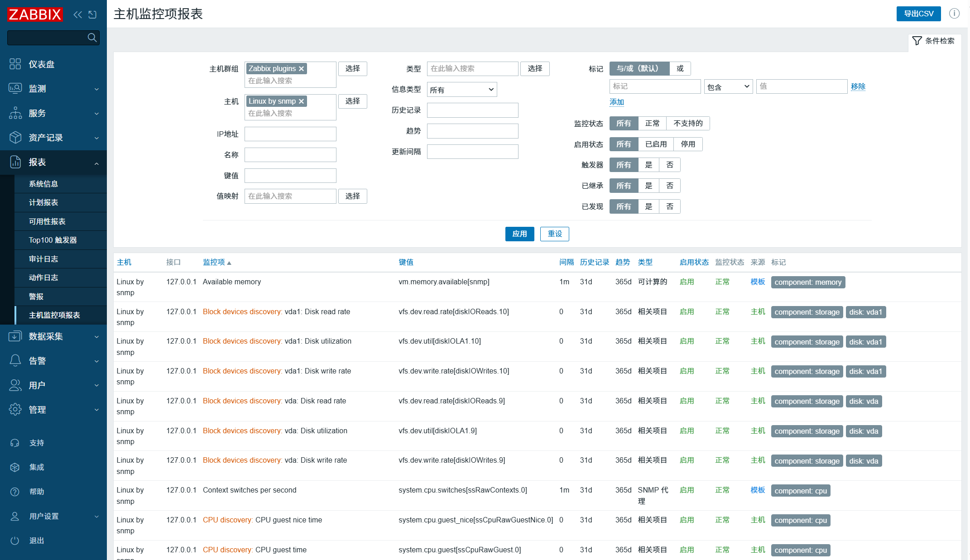Open the 仪表盘 dashboard icon
970x560 pixels.
(15, 64)
